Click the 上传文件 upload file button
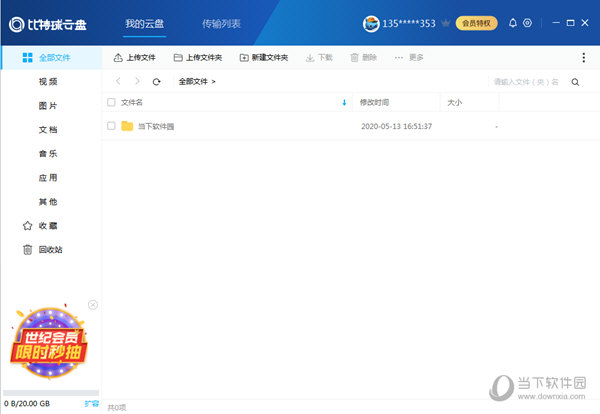The width and height of the screenshot is (600, 414). [x=135, y=58]
